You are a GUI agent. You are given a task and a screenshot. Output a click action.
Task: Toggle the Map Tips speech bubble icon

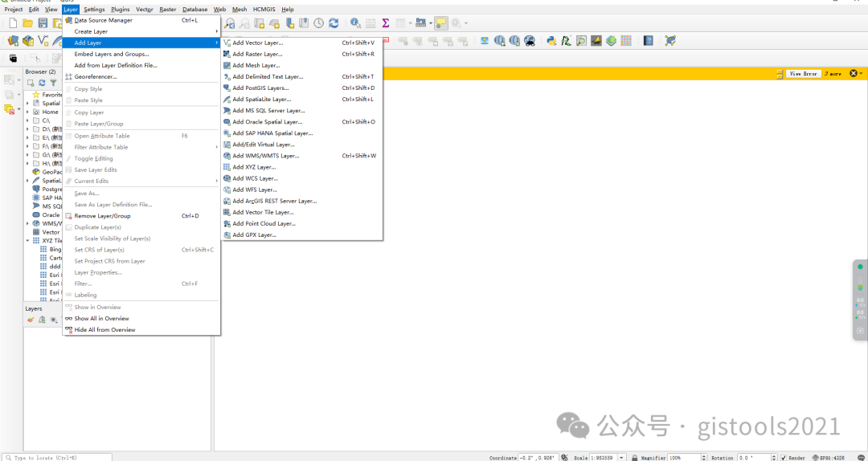440,23
